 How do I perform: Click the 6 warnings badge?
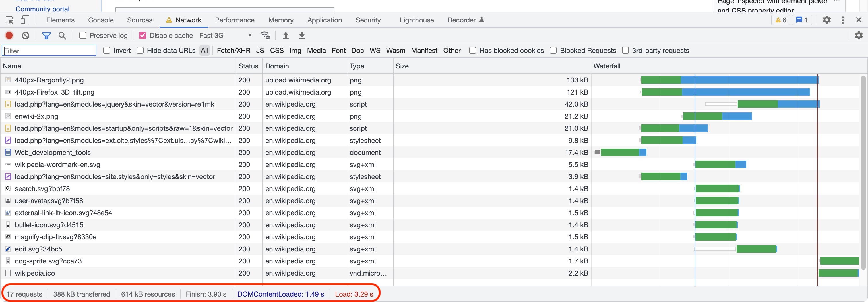click(x=781, y=20)
